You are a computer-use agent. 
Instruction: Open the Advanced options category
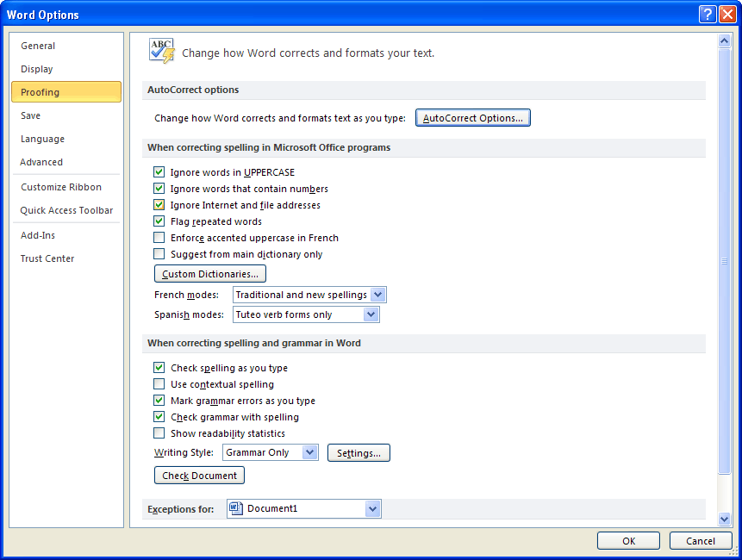pyautogui.click(x=66, y=162)
